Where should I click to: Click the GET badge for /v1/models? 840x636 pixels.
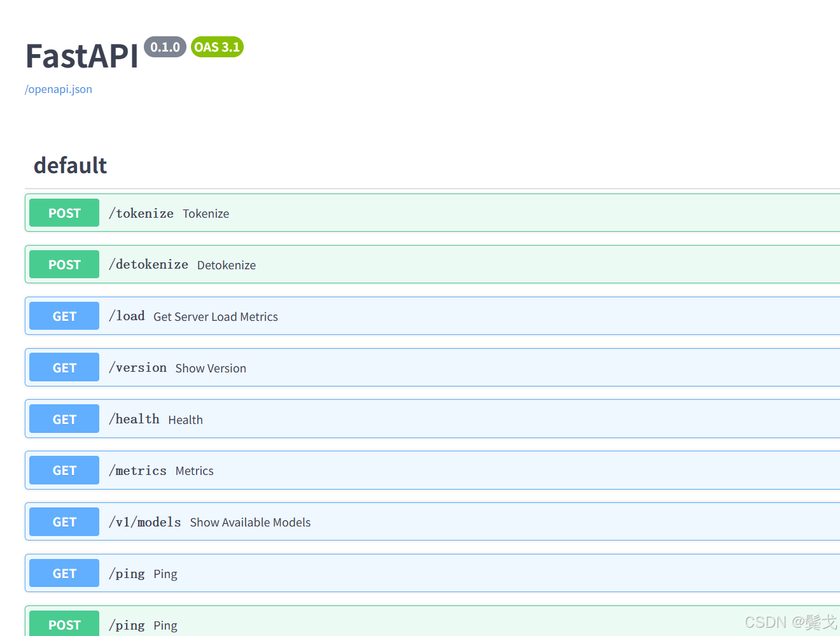pyautogui.click(x=64, y=521)
